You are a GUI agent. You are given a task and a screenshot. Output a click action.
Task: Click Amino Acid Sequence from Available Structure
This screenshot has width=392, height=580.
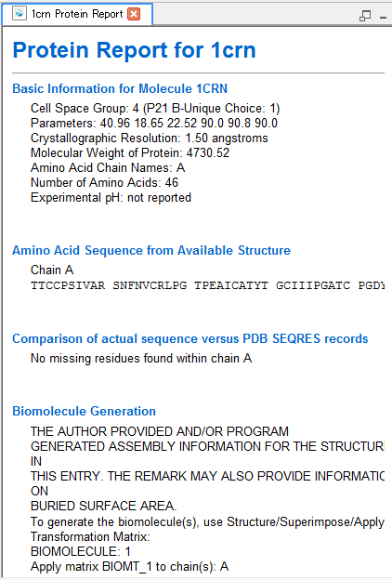151,250
